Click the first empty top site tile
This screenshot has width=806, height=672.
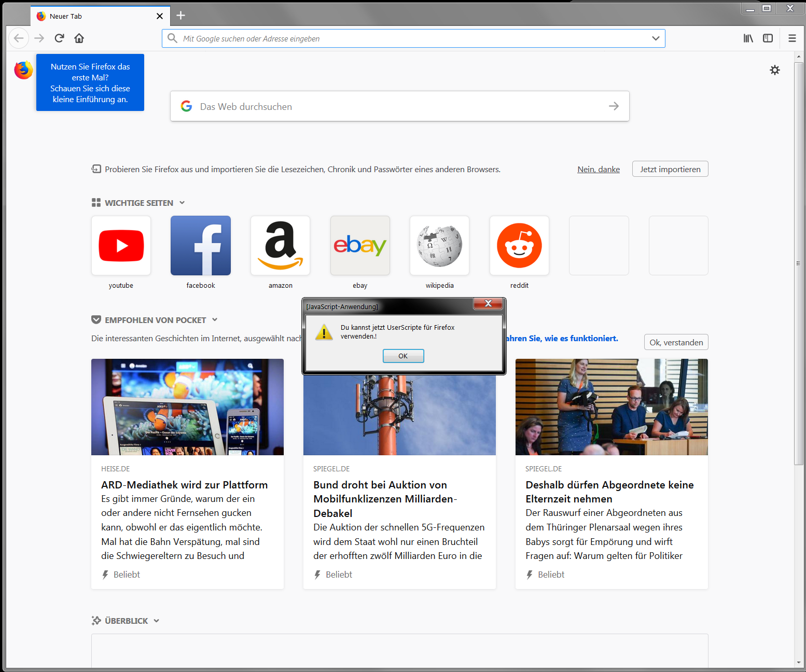pyautogui.click(x=599, y=245)
